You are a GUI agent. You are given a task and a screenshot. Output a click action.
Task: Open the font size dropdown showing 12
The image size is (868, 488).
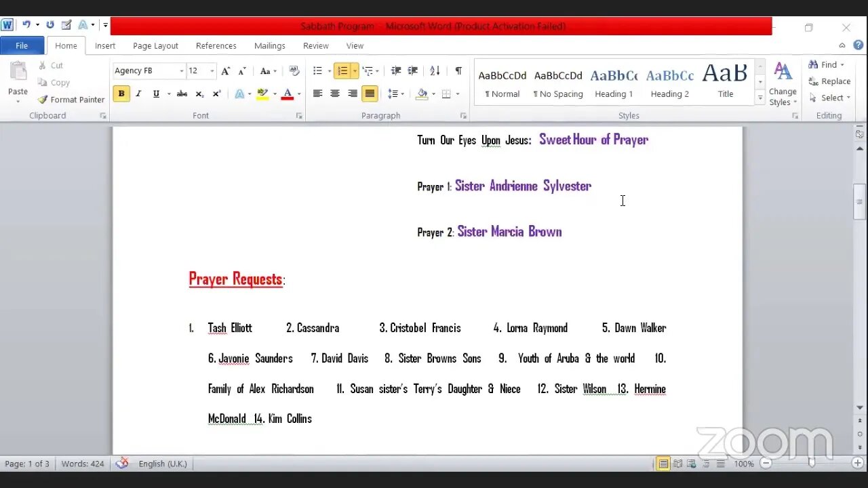point(212,70)
